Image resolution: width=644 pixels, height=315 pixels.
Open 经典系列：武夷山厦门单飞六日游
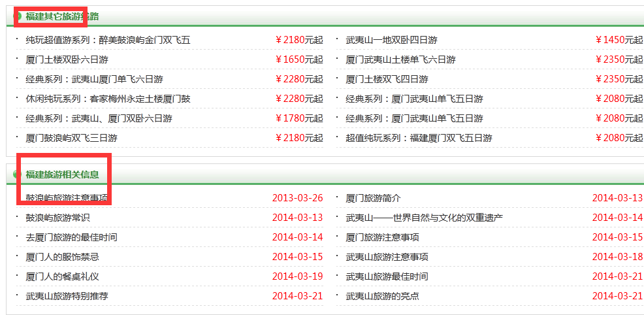[94, 79]
